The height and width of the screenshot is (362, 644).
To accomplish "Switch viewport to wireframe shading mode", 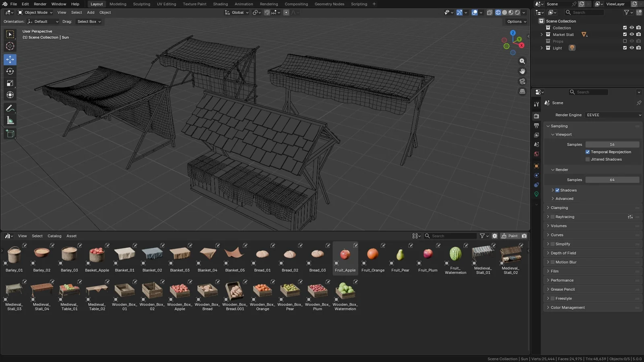I will point(498,12).
